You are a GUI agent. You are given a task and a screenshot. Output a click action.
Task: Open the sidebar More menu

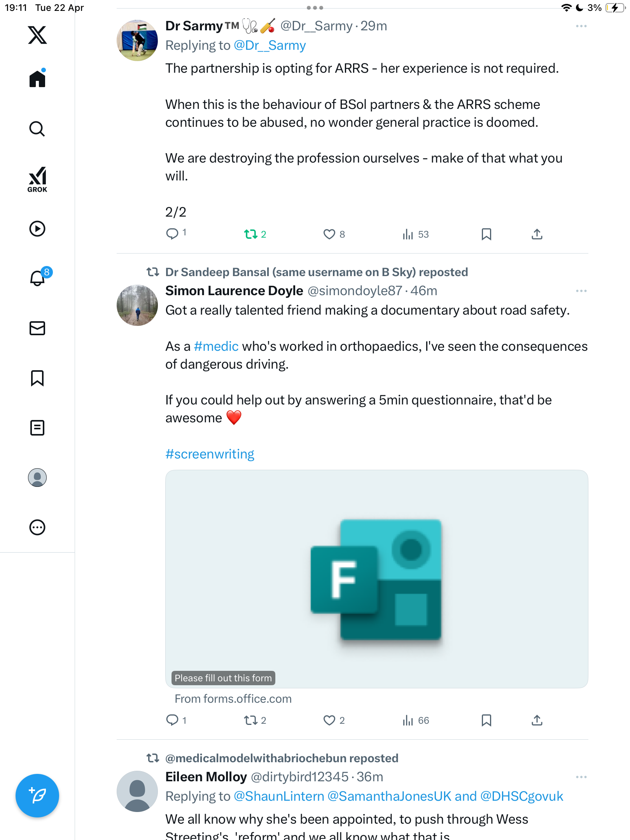coord(37,527)
